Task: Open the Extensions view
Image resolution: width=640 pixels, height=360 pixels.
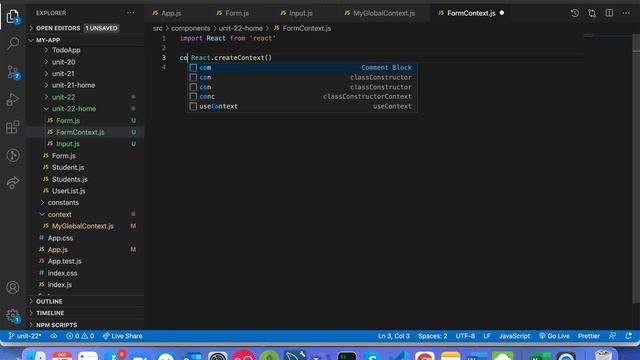Action: 13,127
